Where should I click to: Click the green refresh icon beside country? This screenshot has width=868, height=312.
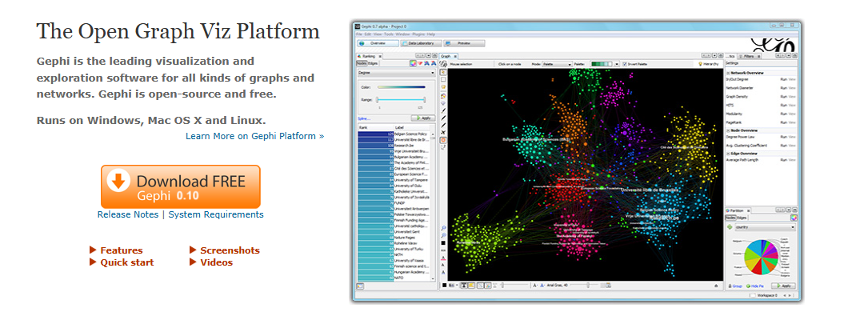click(x=730, y=227)
